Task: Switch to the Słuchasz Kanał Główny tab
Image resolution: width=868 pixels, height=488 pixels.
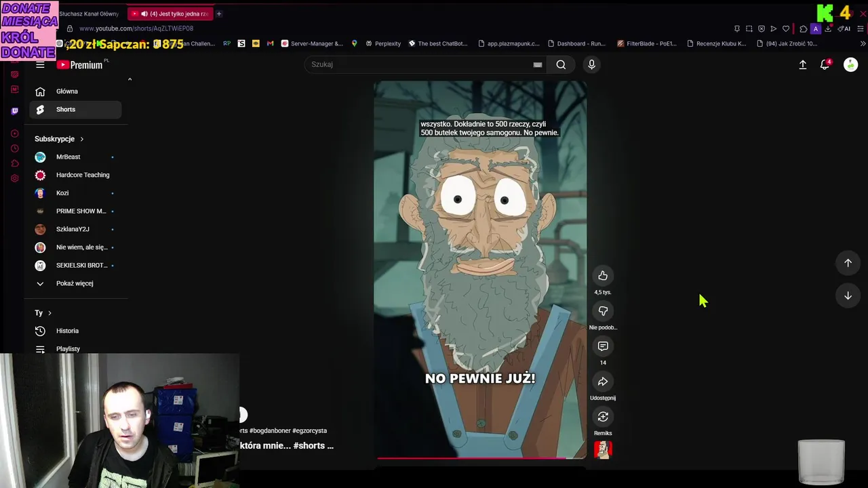Action: 88,14
